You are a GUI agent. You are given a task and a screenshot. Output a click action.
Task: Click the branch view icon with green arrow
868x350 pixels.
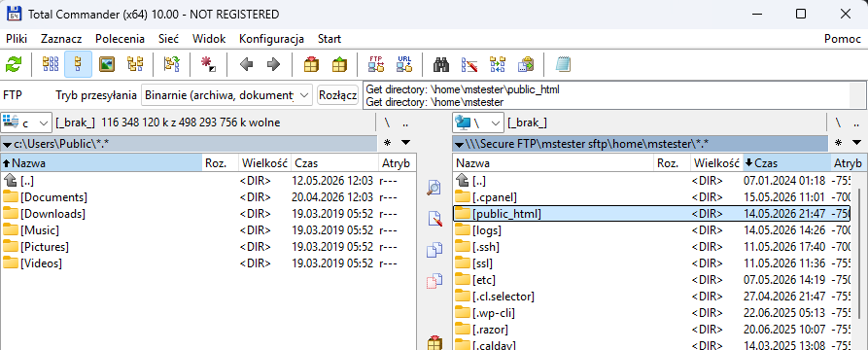(x=171, y=64)
